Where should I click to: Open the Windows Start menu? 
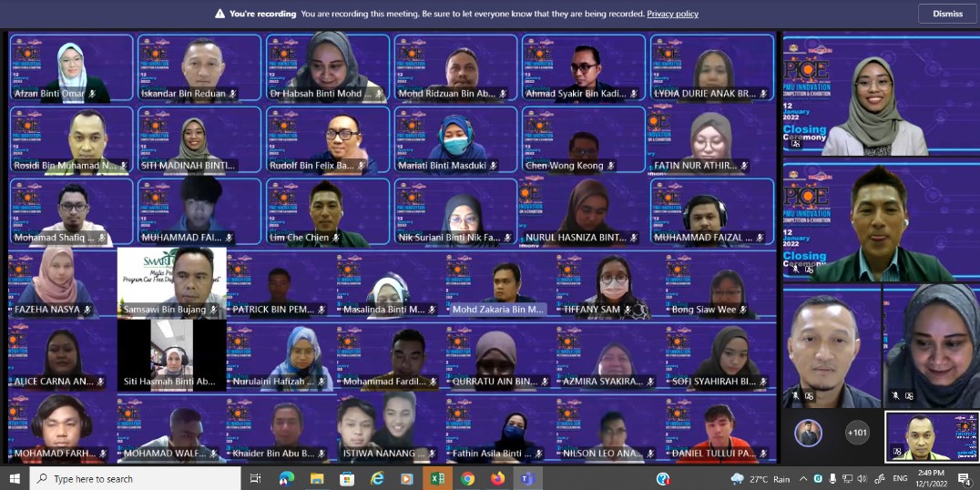(x=15, y=478)
